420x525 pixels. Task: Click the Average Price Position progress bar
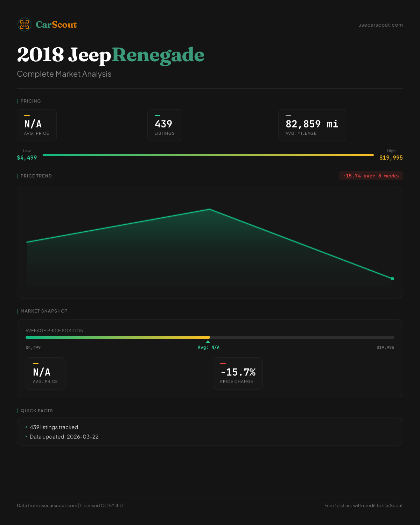coord(210,337)
